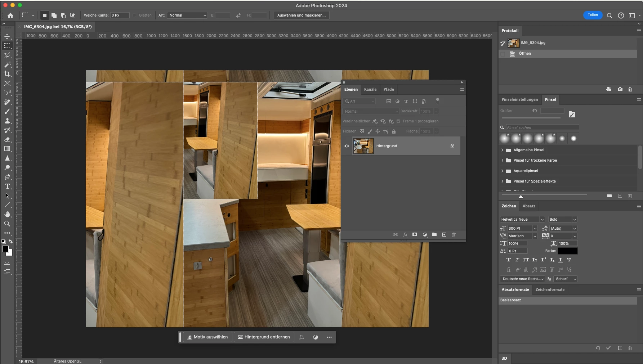Toggle the Frame 1 propagieren checkbox
Screen dimensions: 643x364
pos(398,121)
